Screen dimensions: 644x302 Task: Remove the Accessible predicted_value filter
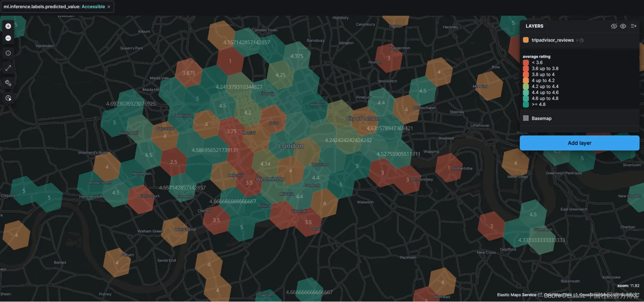[109, 7]
